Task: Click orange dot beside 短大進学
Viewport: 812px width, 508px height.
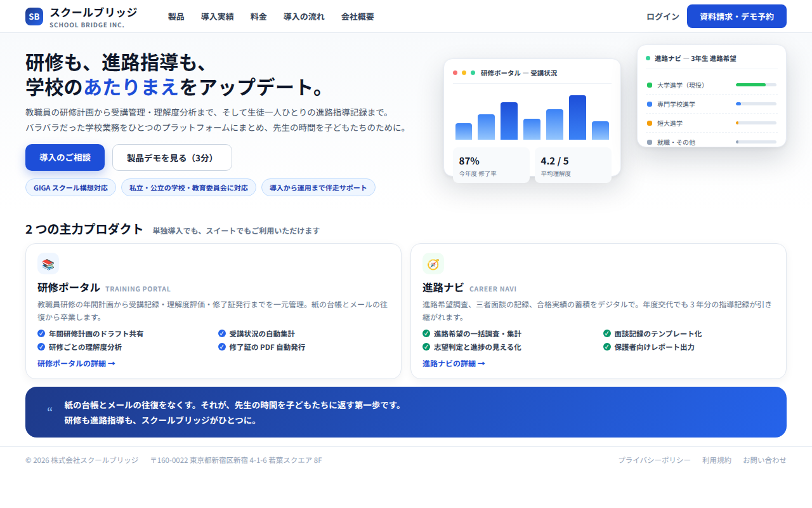Action: [x=650, y=123]
